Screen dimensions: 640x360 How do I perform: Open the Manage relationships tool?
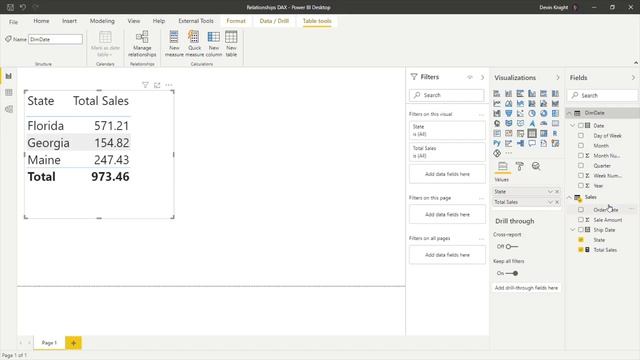point(142,44)
